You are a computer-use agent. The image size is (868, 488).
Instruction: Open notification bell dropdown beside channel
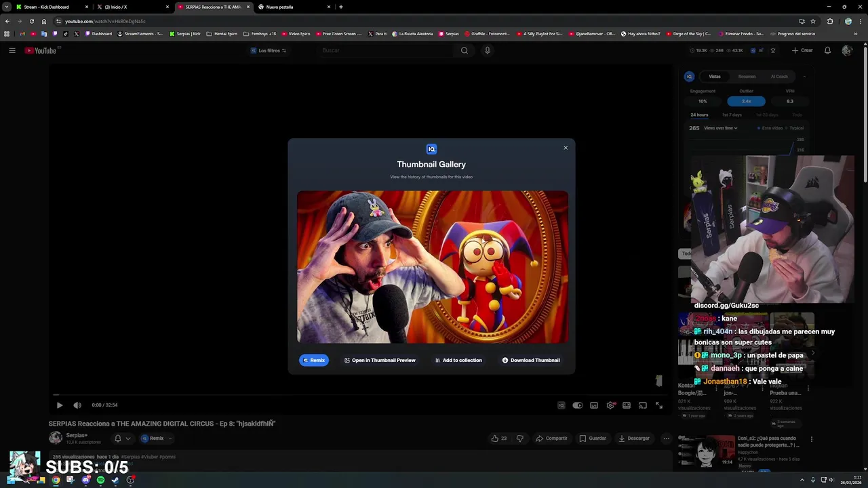click(122, 439)
